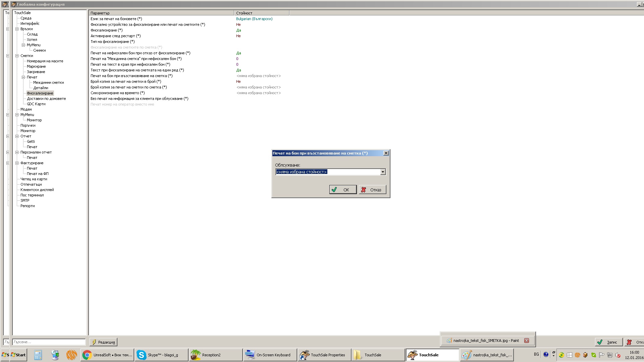
Task: Click the help question-mark tray icon
Action: [546, 355]
